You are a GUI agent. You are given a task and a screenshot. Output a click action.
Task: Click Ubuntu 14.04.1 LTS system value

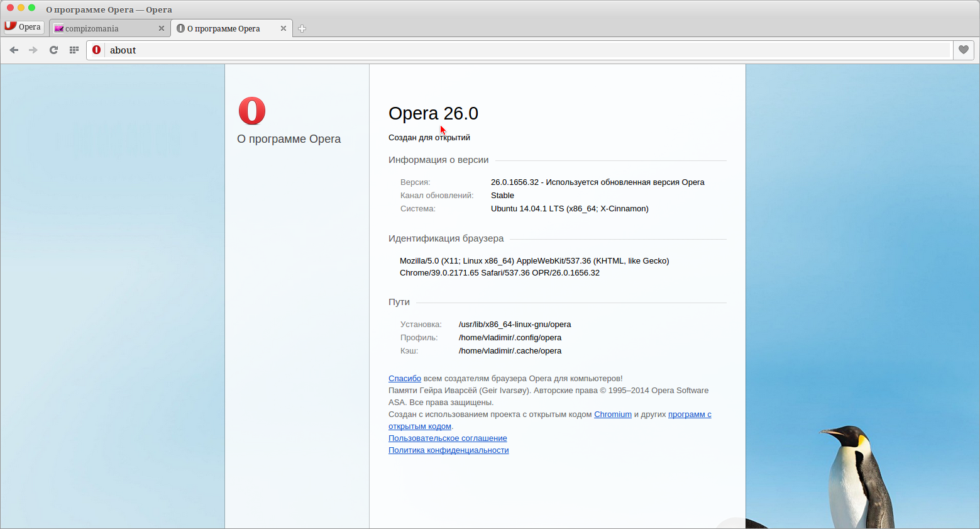pos(570,209)
